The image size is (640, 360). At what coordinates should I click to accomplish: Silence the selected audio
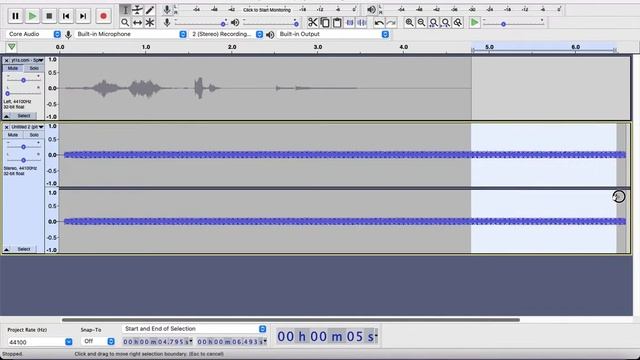pyautogui.click(x=362, y=22)
